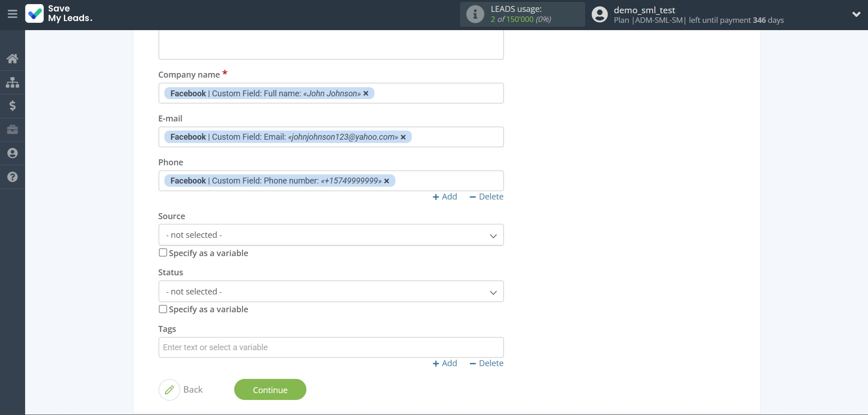Click the briefcase icon in sidebar
Image resolution: width=868 pixels, height=415 pixels.
[x=12, y=130]
